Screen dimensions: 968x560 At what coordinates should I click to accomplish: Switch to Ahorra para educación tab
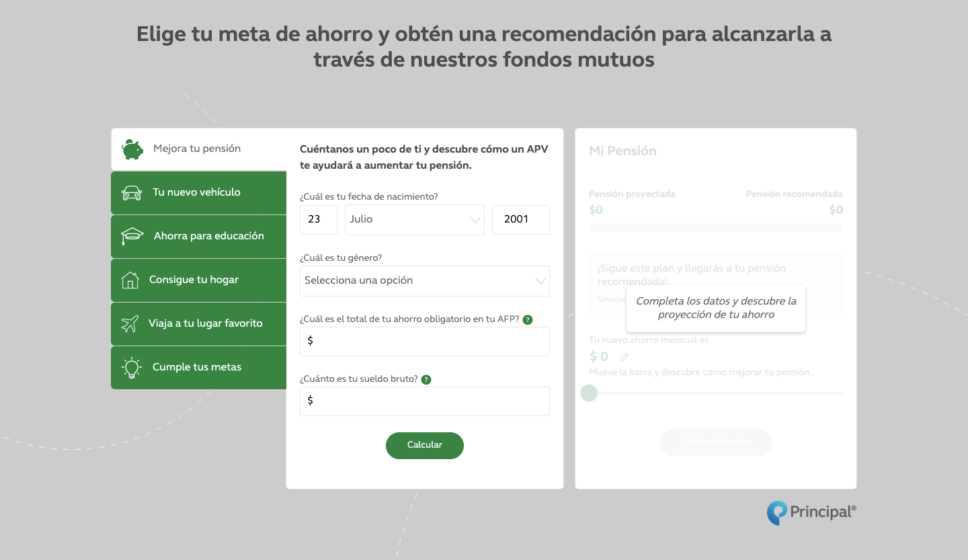tap(208, 236)
